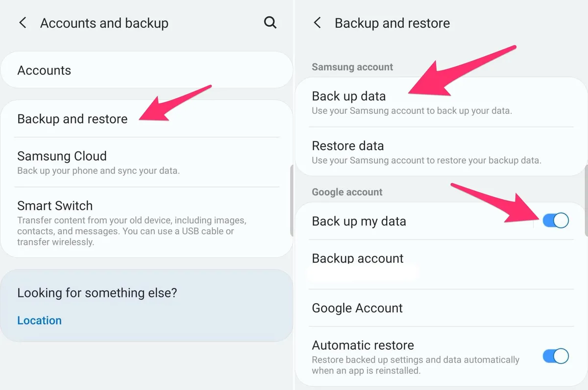Toggle Google account data backup switch
Screen dimensions: 588x390
click(555, 220)
